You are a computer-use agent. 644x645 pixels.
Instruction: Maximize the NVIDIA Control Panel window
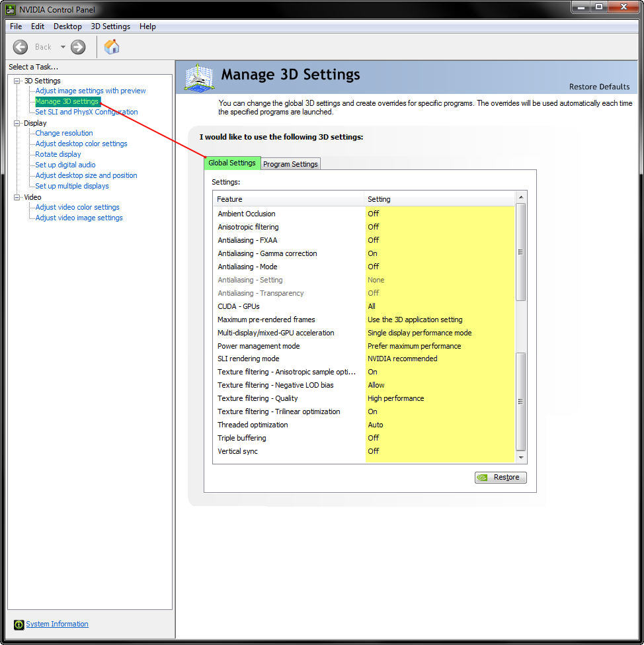tap(599, 7)
